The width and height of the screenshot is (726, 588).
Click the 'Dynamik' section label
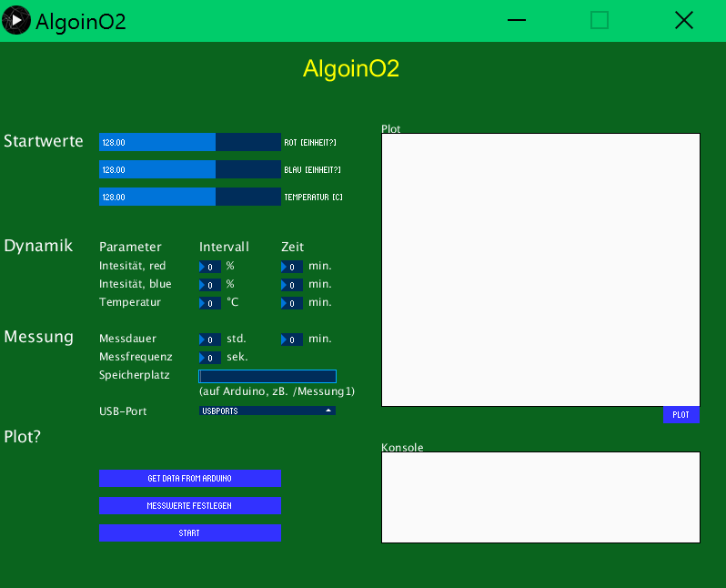click(x=38, y=246)
